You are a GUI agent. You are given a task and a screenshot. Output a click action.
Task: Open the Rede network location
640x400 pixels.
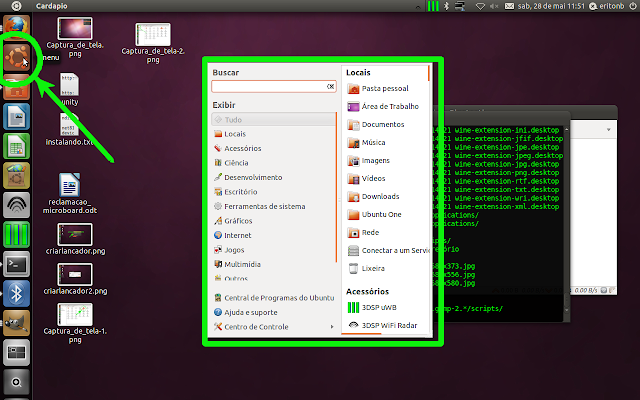tap(386, 232)
